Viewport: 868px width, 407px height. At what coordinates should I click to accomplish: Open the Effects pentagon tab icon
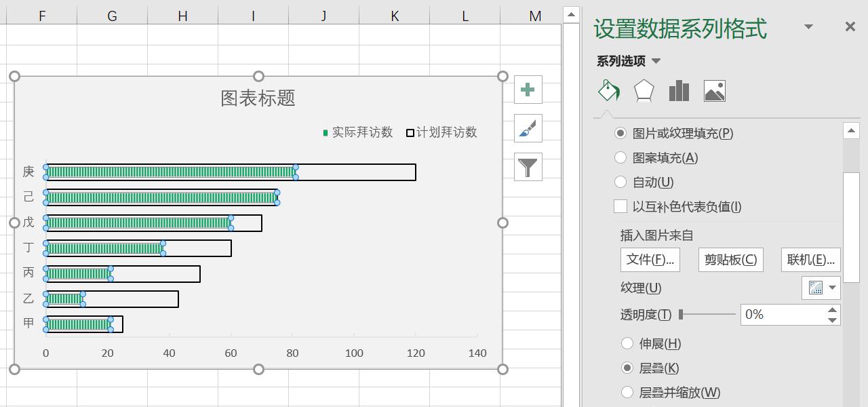(644, 91)
